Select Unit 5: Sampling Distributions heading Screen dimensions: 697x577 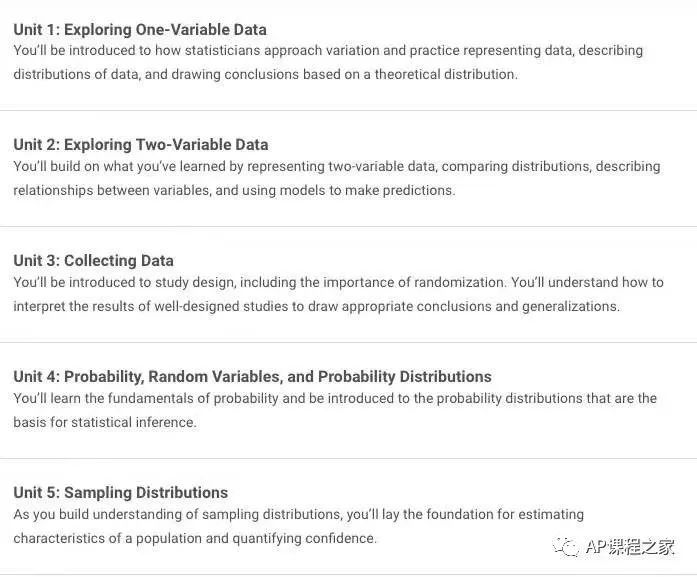pos(120,493)
